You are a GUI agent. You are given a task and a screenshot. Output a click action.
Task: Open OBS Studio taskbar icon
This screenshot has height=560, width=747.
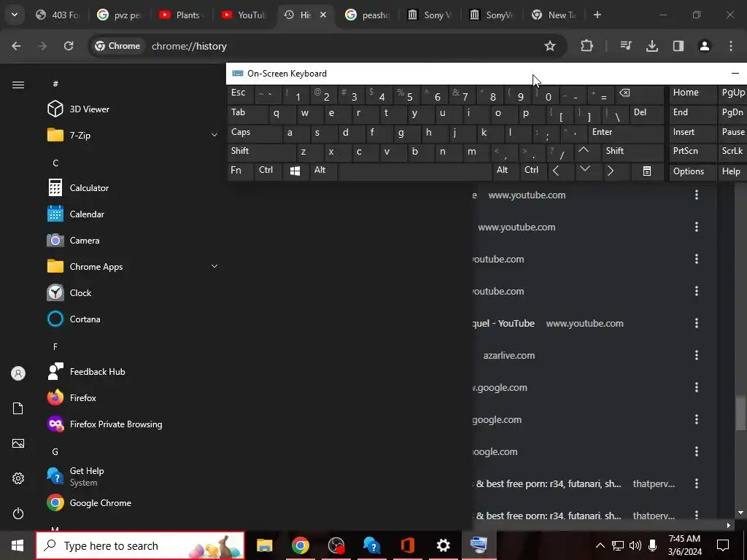336,545
